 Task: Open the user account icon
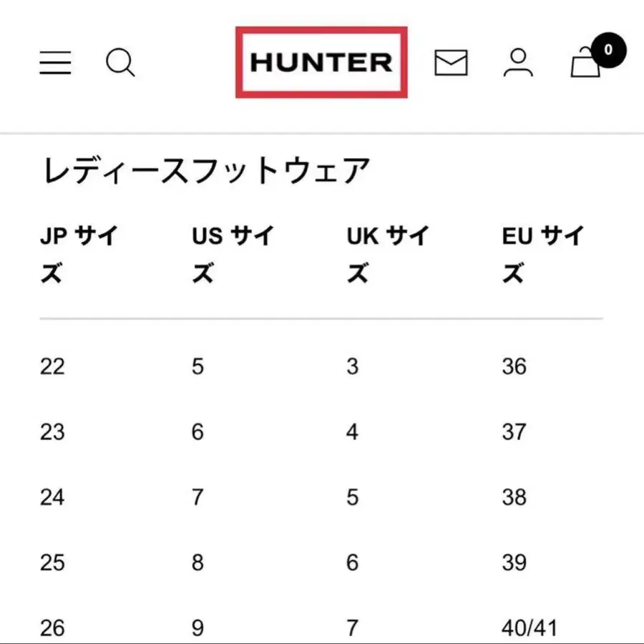point(518,63)
